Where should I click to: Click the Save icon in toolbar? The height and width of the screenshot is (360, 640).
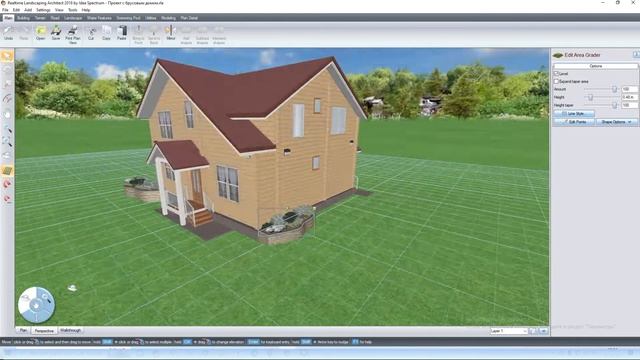(x=56, y=33)
